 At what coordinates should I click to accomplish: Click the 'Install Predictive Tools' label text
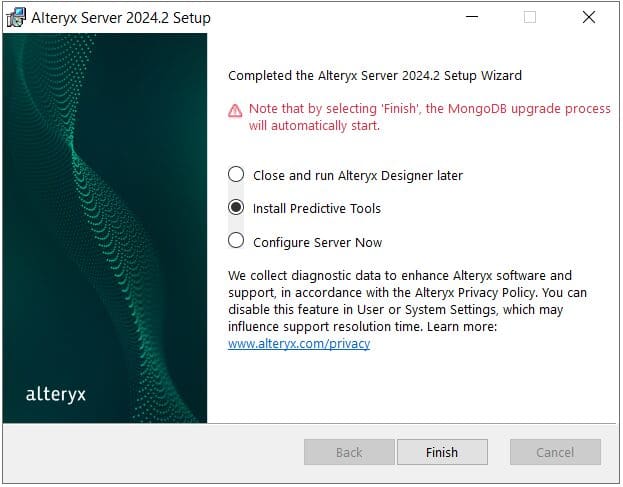316,209
